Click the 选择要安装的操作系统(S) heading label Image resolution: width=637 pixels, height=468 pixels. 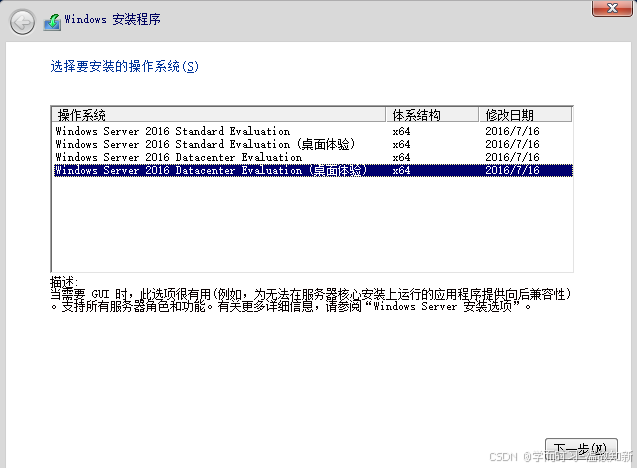click(124, 66)
